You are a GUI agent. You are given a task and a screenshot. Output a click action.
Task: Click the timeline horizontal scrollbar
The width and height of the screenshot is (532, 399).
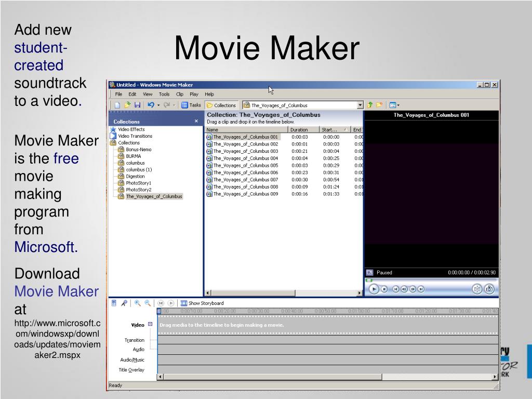pyautogui.click(x=273, y=377)
